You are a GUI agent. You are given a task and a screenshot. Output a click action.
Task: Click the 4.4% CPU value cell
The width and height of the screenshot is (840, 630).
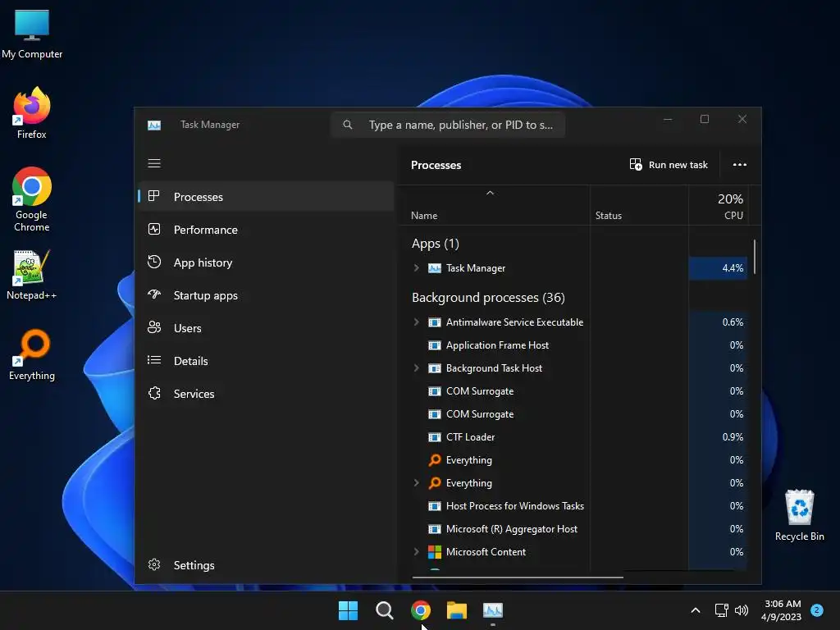718,268
